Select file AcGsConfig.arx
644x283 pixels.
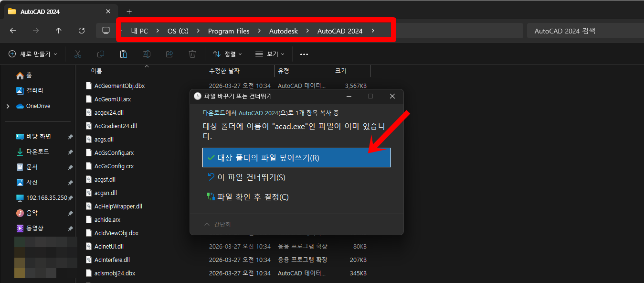(114, 153)
